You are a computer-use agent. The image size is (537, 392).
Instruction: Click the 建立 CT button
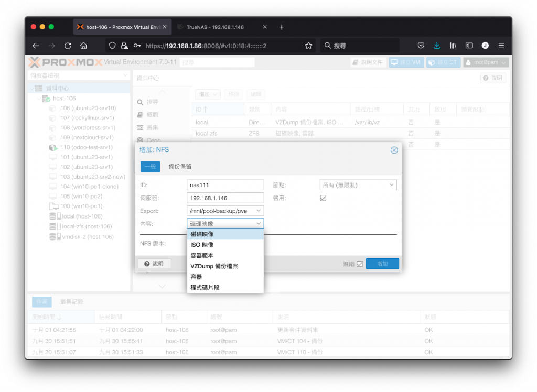click(443, 62)
